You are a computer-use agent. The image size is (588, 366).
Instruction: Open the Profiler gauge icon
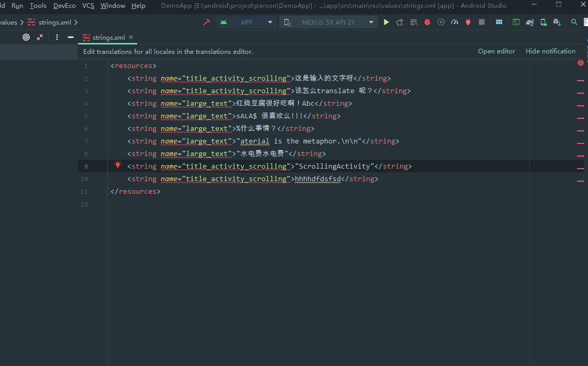[454, 22]
